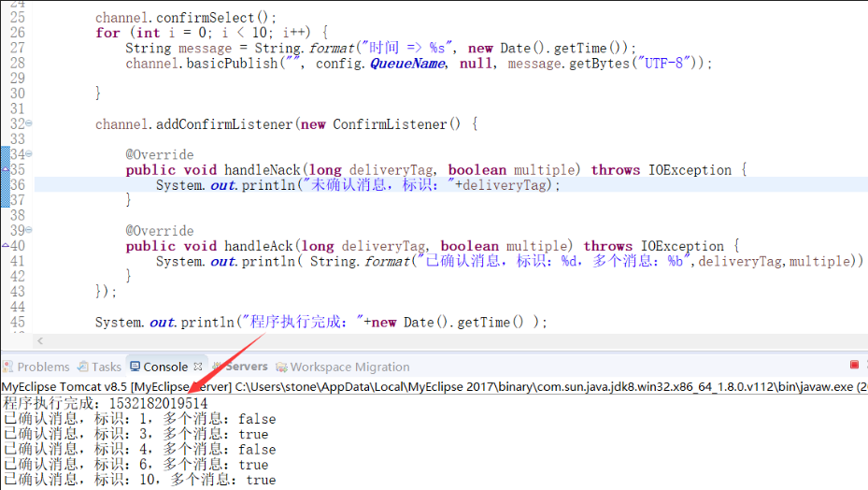Click the Tasks tab clipboard icon
The width and height of the screenshot is (868, 490).
[x=83, y=367]
